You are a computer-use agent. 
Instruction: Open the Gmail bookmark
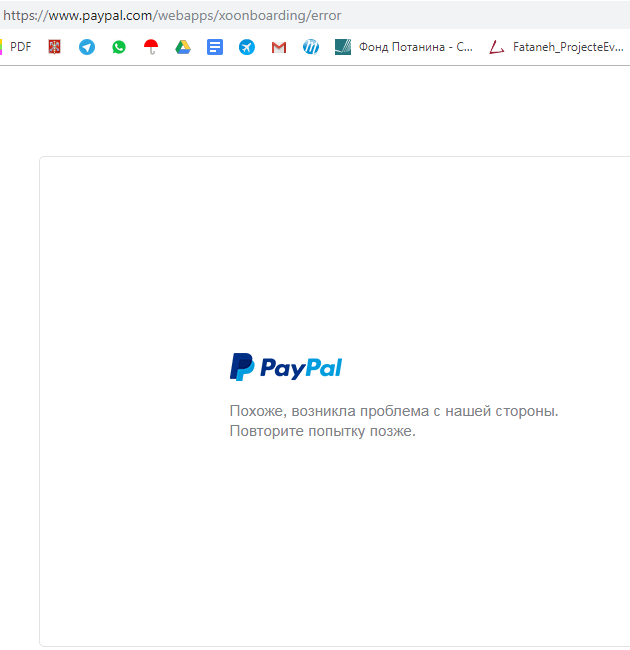(x=279, y=47)
